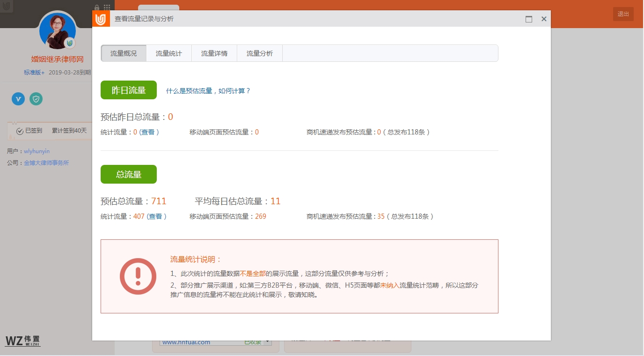Open the 流量详情 tab

tap(214, 53)
